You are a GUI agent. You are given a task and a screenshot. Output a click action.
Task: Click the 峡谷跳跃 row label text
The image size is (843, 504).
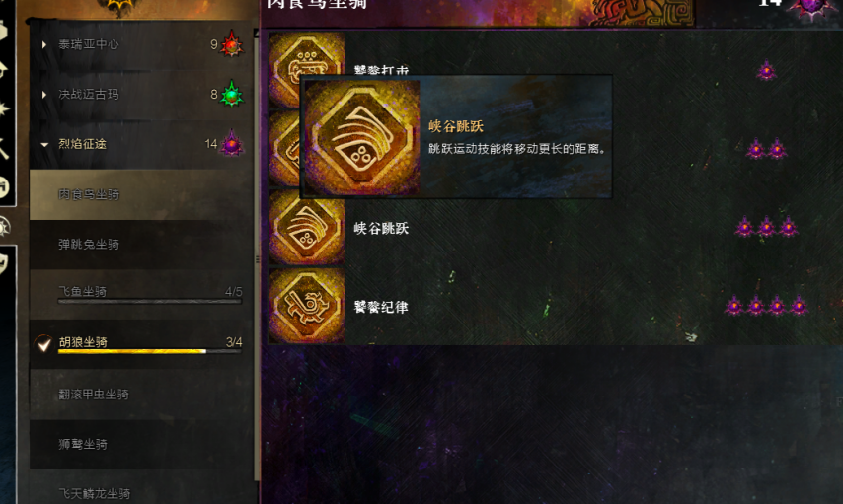click(x=381, y=228)
